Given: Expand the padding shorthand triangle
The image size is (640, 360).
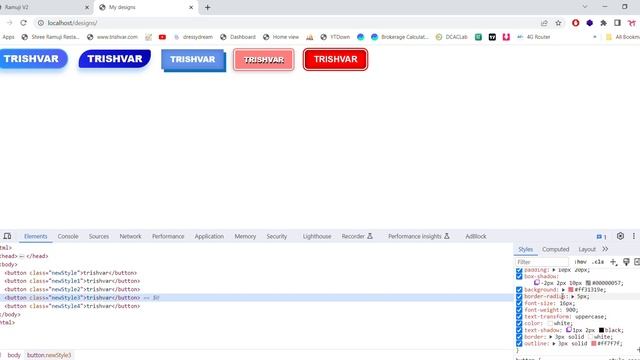Looking at the screenshot, I should pyautogui.click(x=553, y=270).
